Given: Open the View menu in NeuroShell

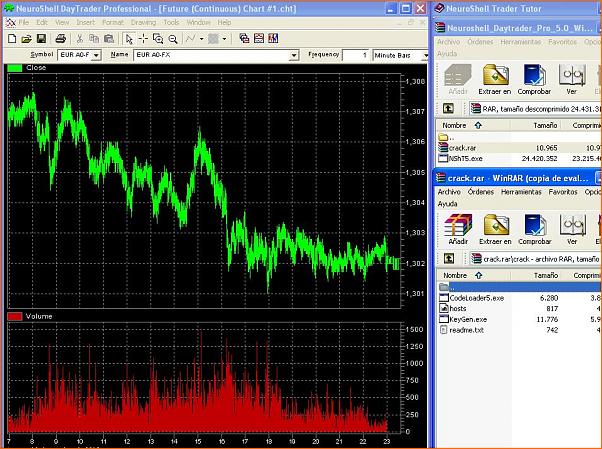Looking at the screenshot, I should (62, 23).
